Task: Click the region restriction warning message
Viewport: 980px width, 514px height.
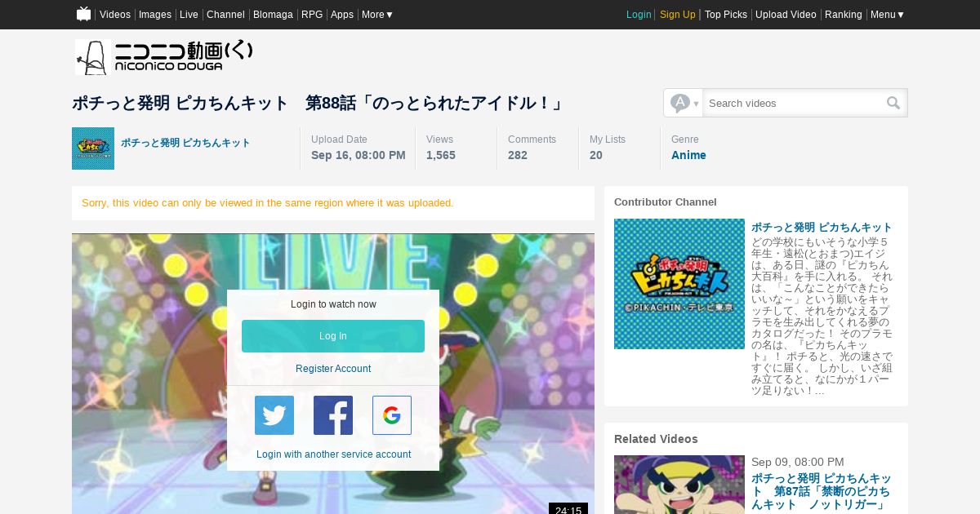Action: click(x=268, y=203)
